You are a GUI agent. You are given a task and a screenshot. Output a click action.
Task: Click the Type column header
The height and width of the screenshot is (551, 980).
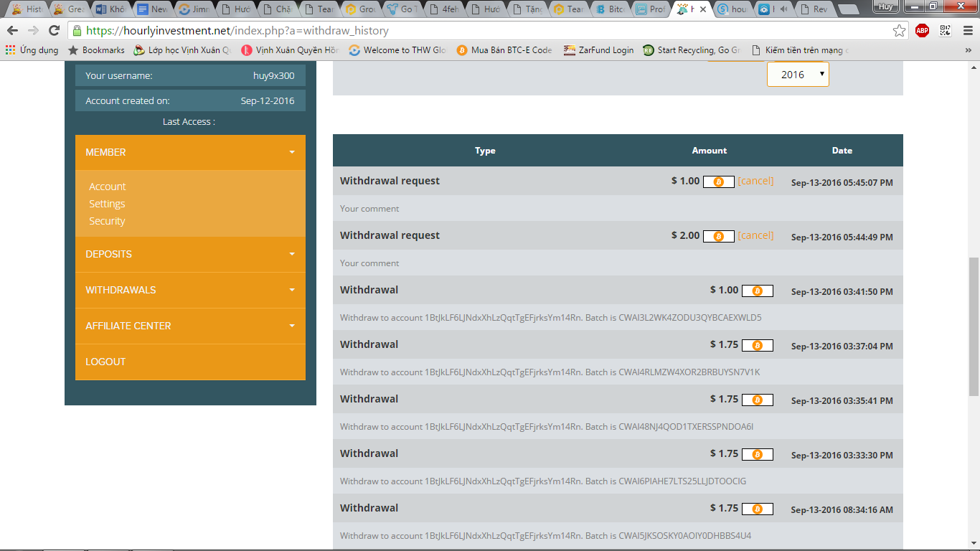point(485,151)
